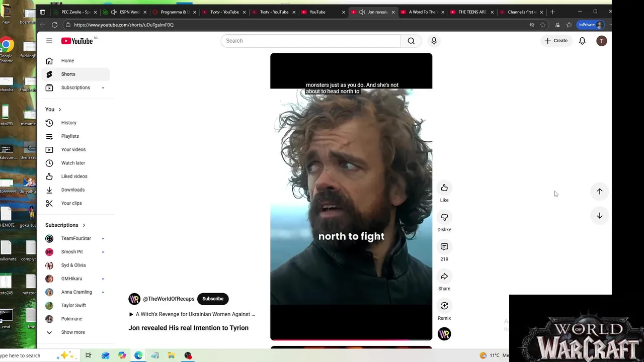Open Outlook from the taskbar
Screen dimensions: 644x362
tap(105, 355)
